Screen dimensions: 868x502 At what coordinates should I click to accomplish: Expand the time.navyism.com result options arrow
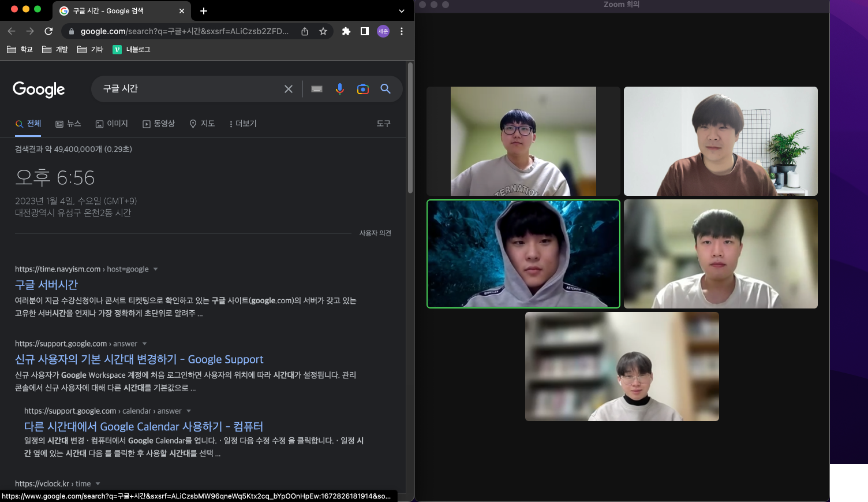click(155, 269)
